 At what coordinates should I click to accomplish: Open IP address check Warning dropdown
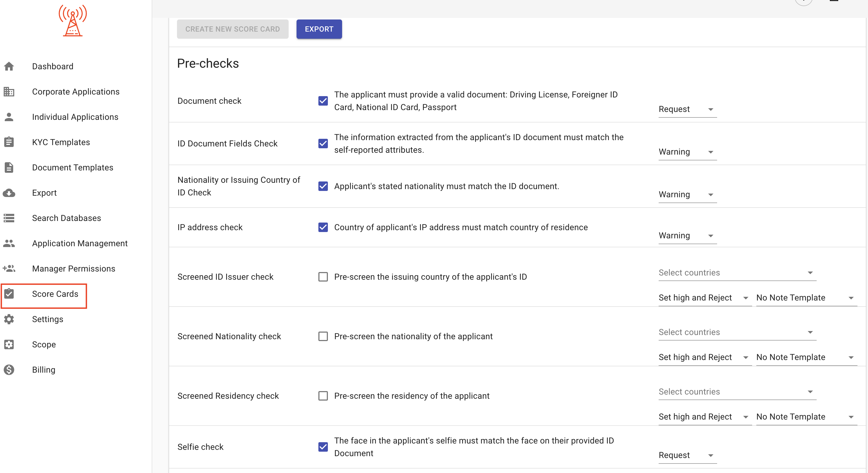click(687, 235)
